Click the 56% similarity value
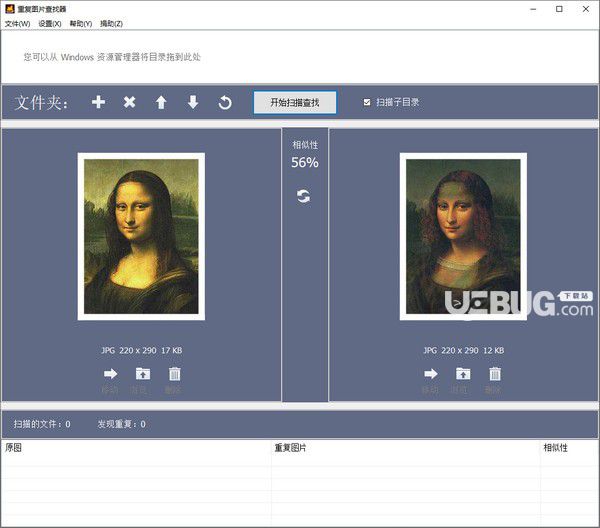Viewport: 600px width, 528px height. [305, 162]
